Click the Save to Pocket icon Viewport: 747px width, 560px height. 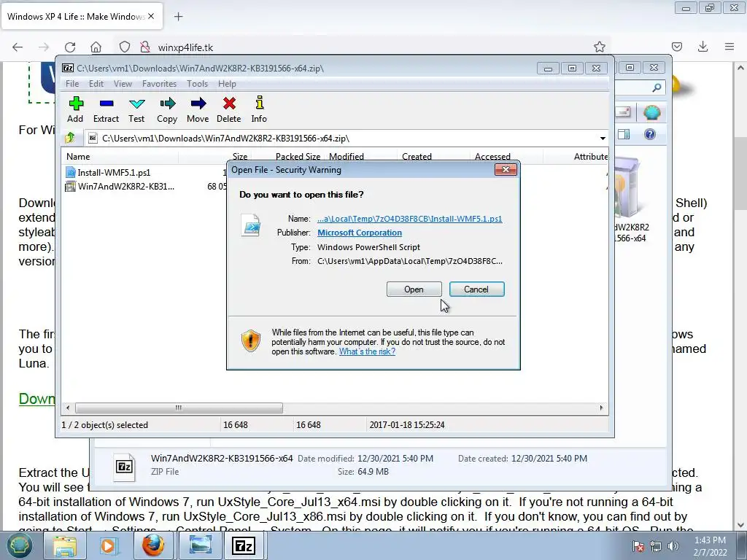pos(676,47)
